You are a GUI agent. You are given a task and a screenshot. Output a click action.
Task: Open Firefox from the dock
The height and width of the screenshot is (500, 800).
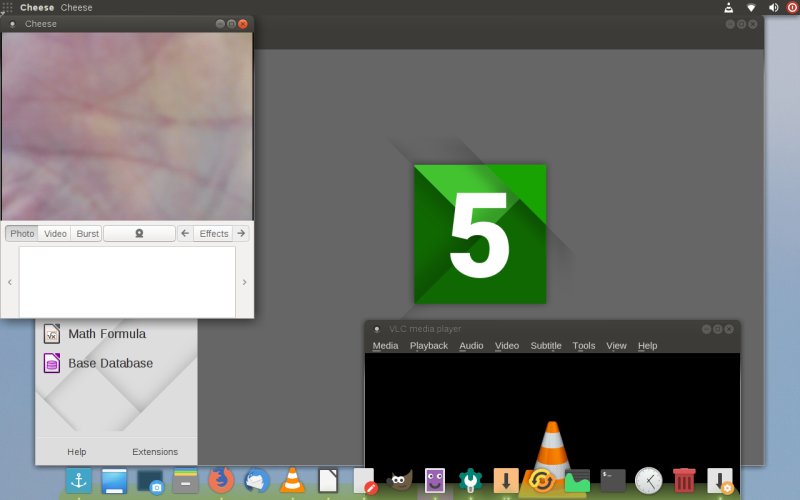pos(220,480)
